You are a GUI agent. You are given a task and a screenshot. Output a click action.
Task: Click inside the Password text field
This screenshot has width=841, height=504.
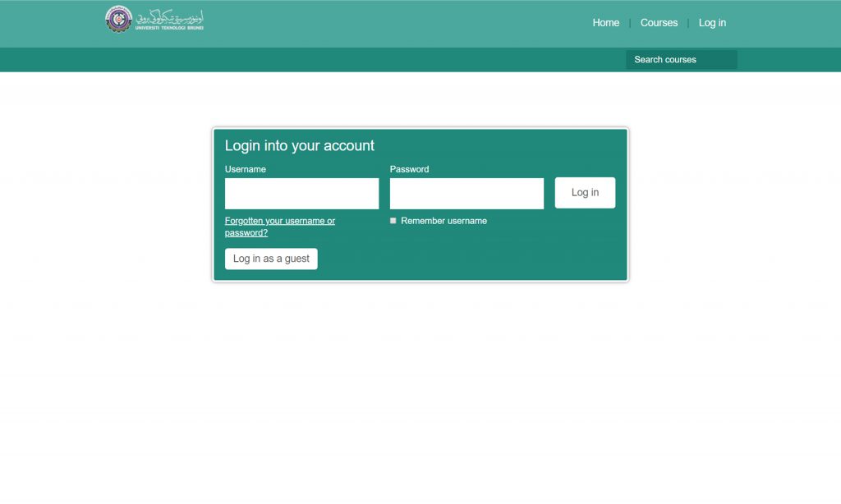pos(466,194)
